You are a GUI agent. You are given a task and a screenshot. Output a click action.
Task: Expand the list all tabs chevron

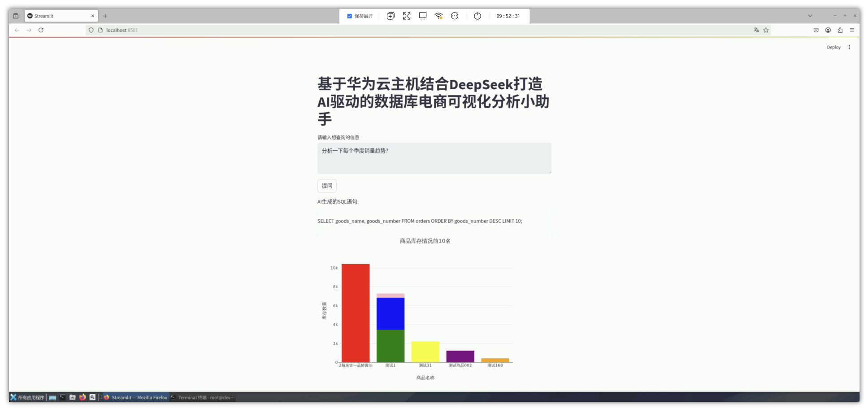click(810, 16)
